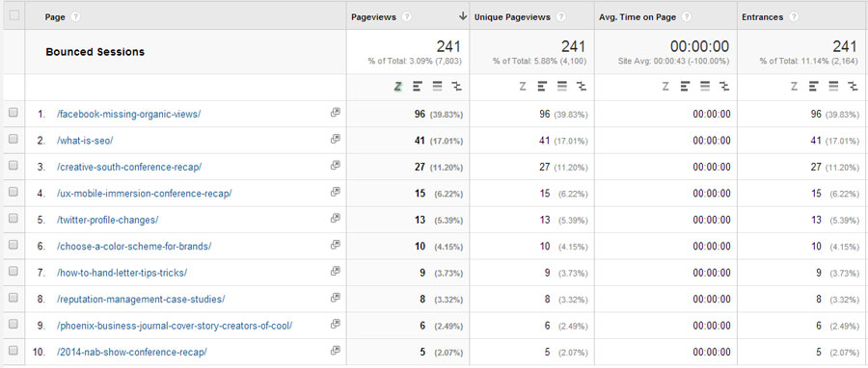Open /2014-nab-show-conference-recap/ external link icon
Screen dimensions: 868x368
pos(335,351)
